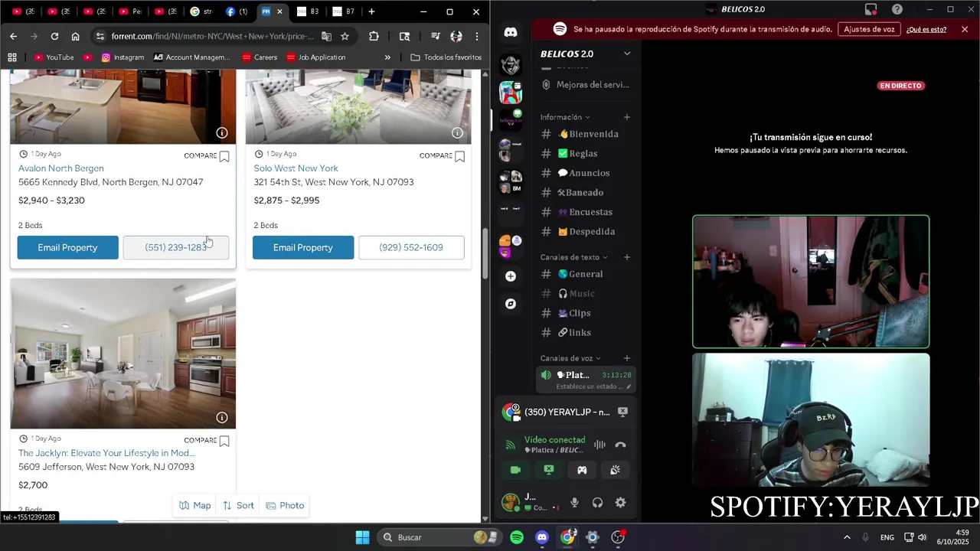Bookmark the Avalon North Bergen listing
Image resolution: width=980 pixels, height=551 pixels.
tap(224, 157)
